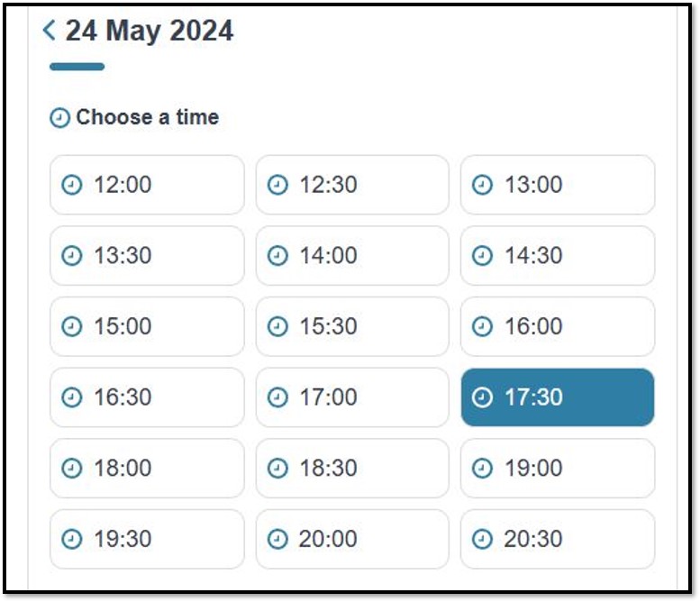Pick the 13:00 time slot
Viewport: 700px width, 602px height.
(x=558, y=185)
